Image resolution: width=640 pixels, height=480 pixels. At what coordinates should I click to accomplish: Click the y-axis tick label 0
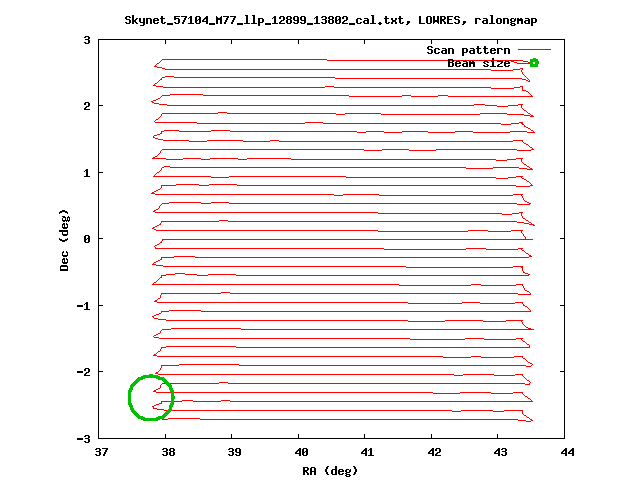pyautogui.click(x=88, y=239)
